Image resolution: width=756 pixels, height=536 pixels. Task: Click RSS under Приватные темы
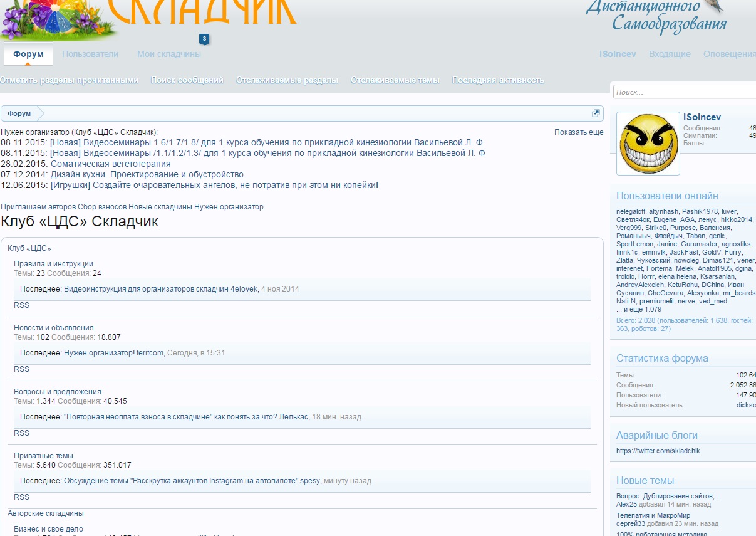click(x=21, y=497)
